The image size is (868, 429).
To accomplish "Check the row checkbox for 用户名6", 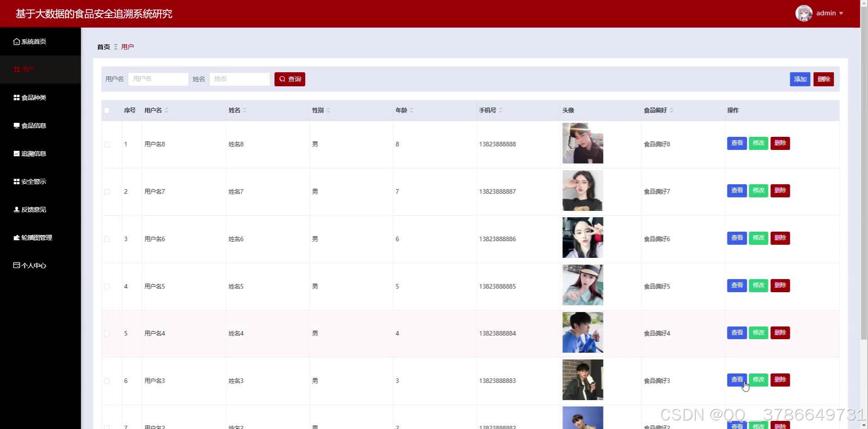I will pos(107,239).
